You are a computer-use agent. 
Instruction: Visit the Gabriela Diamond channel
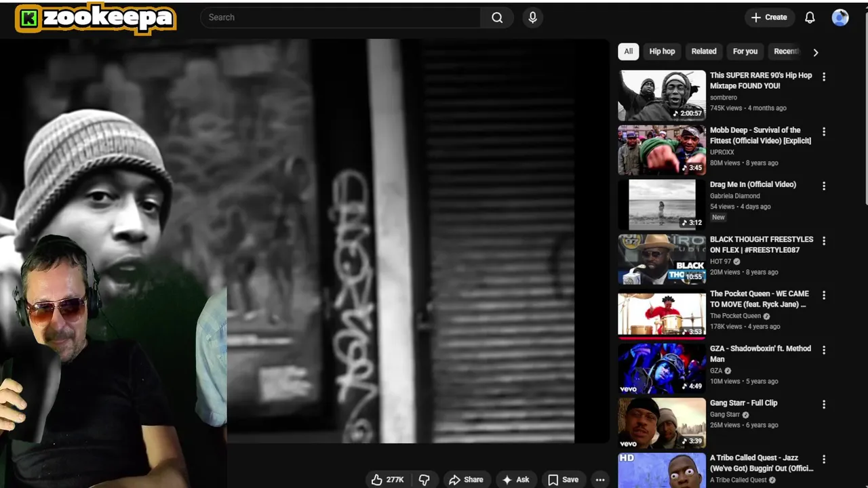734,196
